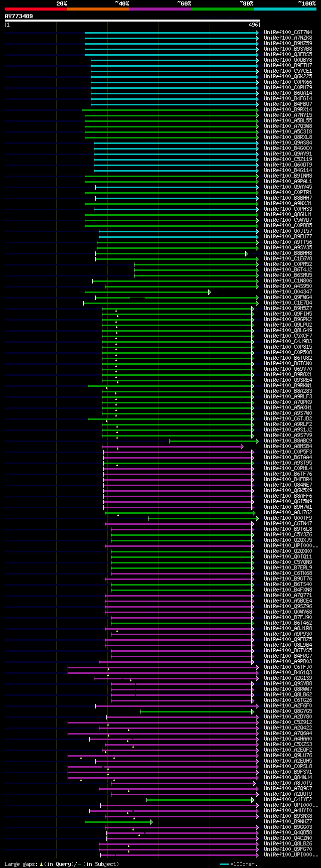Select label UniRef100_Q2QXK0

point(288,551)
